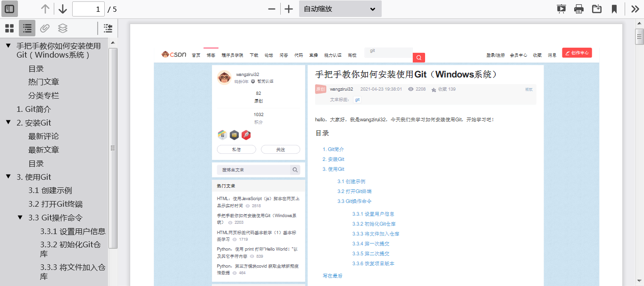Print the document

[579, 9]
